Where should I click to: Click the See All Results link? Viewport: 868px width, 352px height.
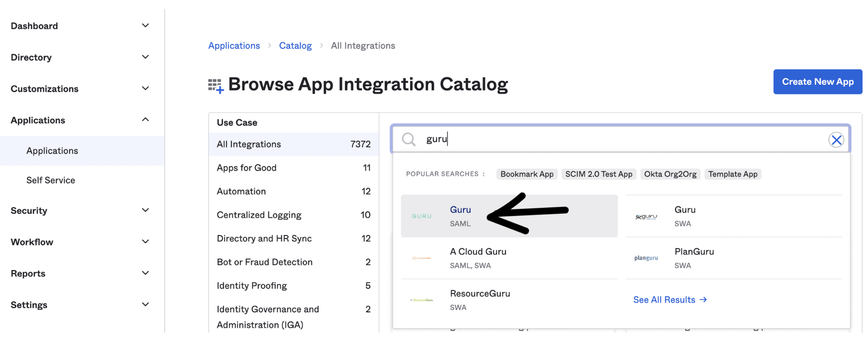tap(670, 300)
